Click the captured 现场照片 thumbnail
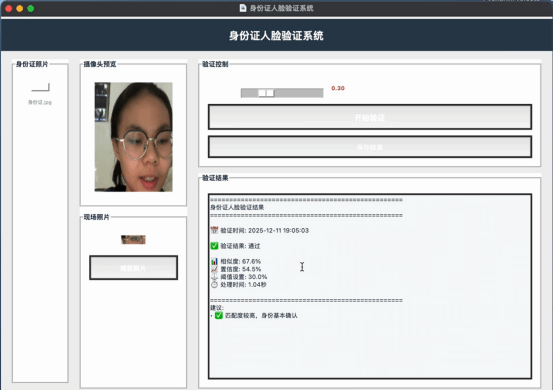Viewport: 554px width, 390px height. pyautogui.click(x=133, y=240)
